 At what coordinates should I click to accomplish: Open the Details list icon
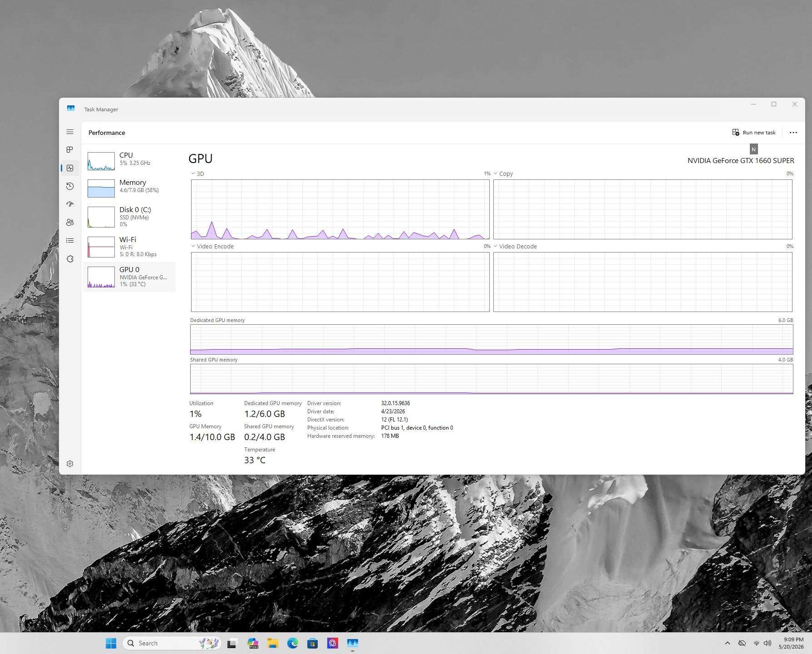tap(70, 241)
